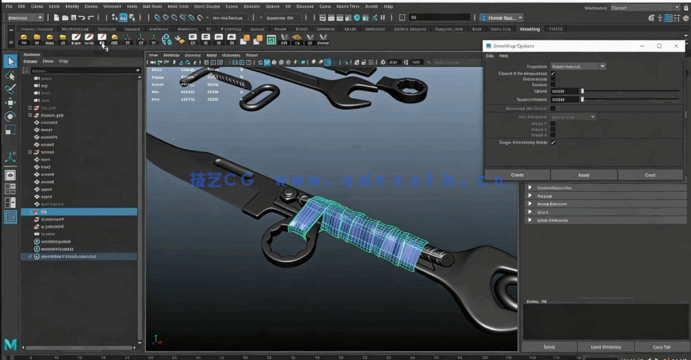The image size is (691, 360).
Task: Click the Offset slider handle
Action: click(x=582, y=91)
